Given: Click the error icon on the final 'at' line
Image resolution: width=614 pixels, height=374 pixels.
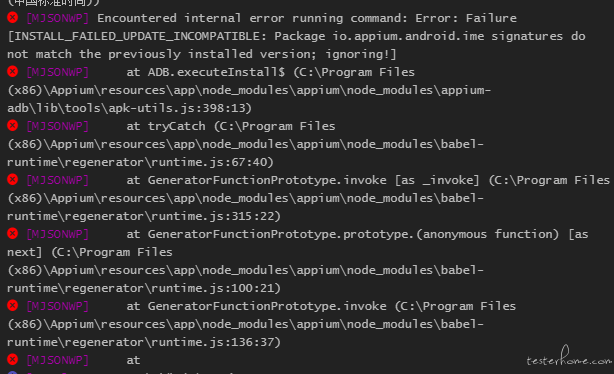Looking at the screenshot, I should (x=13, y=359).
